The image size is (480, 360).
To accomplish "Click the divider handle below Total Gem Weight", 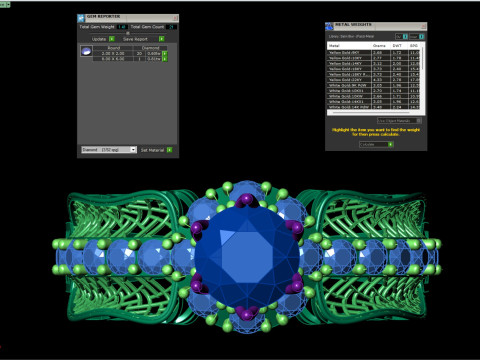I will coord(128,33).
